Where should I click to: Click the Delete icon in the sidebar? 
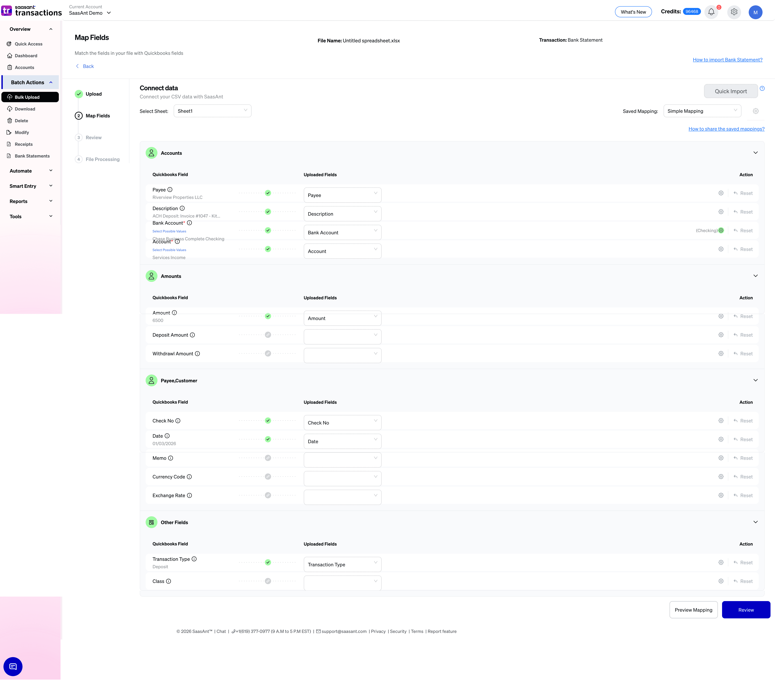pyautogui.click(x=10, y=121)
